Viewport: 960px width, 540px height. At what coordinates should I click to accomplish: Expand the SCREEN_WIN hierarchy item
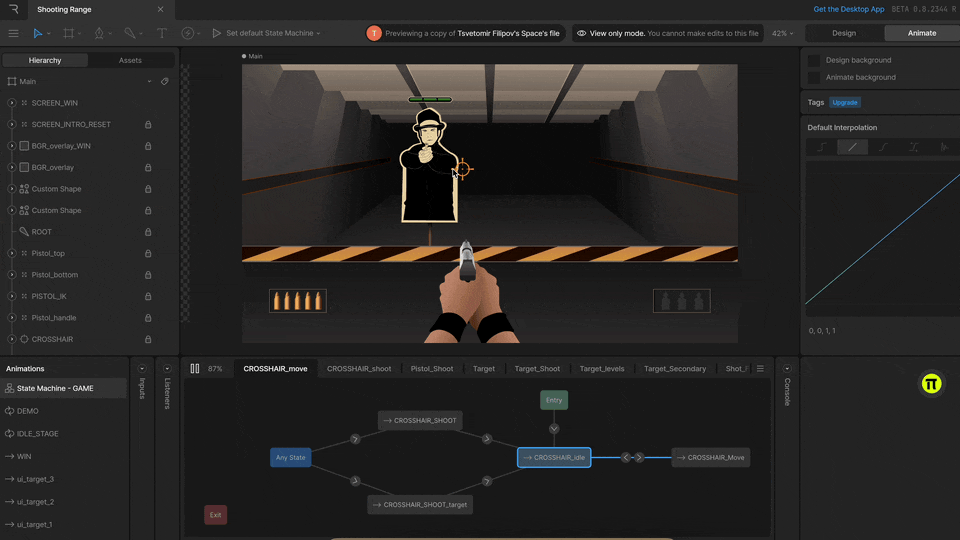(12, 103)
